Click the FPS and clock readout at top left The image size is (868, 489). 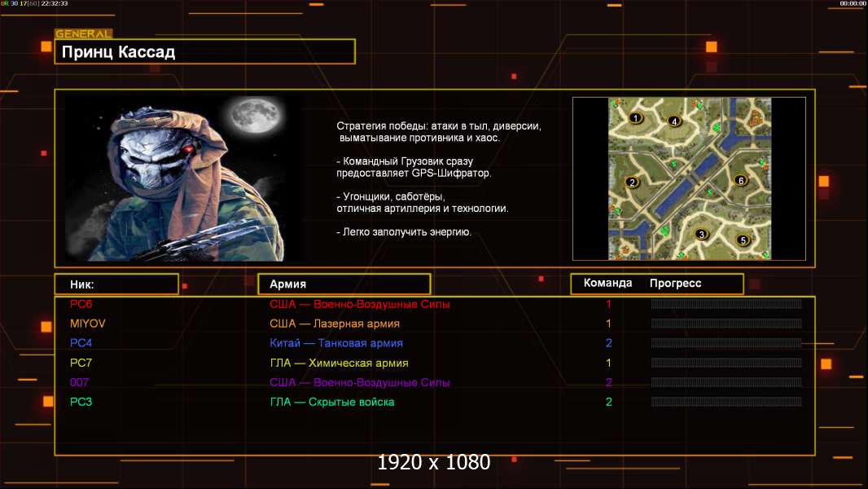pyautogui.click(x=34, y=3)
